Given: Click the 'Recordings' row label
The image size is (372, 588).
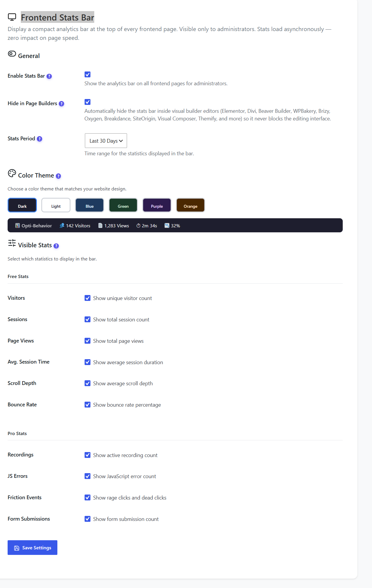Looking at the screenshot, I should pos(20,455).
